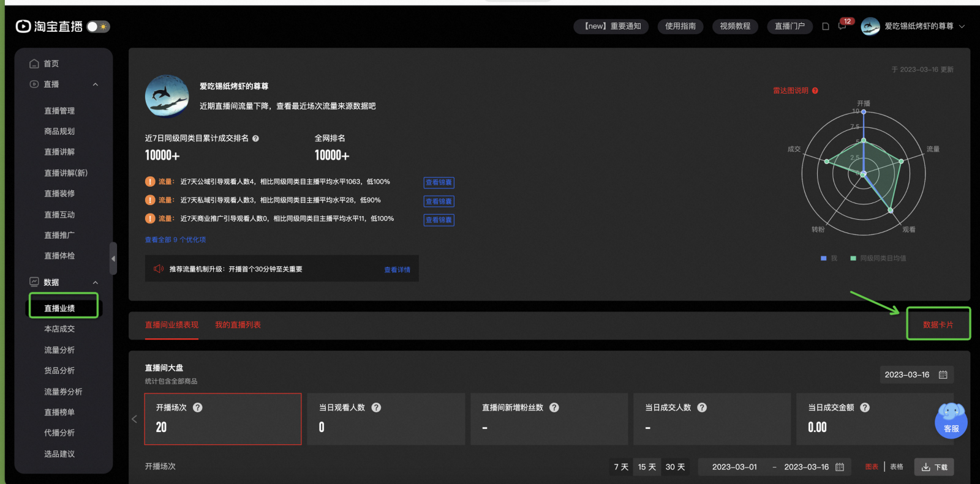Open 直播互动 in sidebar
This screenshot has width=980, height=484.
point(59,215)
